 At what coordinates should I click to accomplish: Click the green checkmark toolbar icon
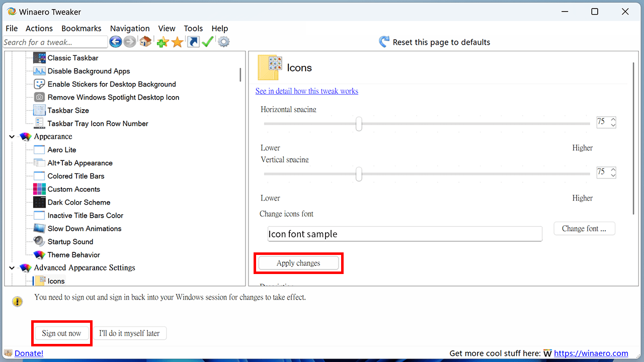coord(207,42)
